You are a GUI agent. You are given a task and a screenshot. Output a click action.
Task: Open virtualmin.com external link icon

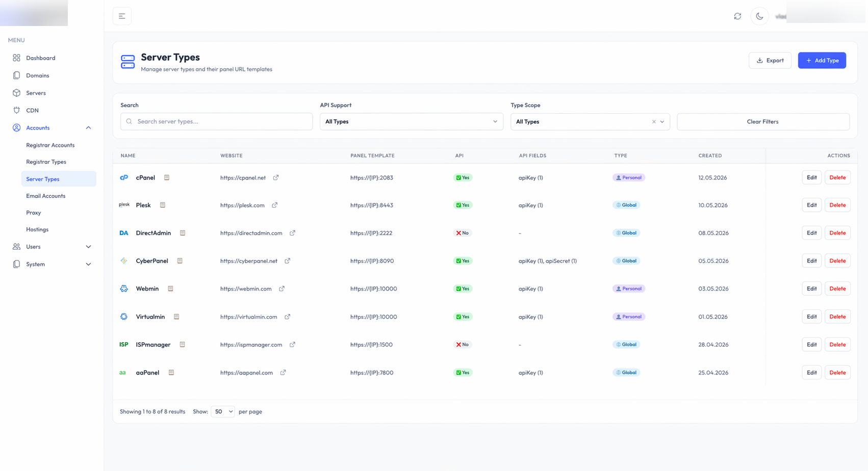coord(288,317)
